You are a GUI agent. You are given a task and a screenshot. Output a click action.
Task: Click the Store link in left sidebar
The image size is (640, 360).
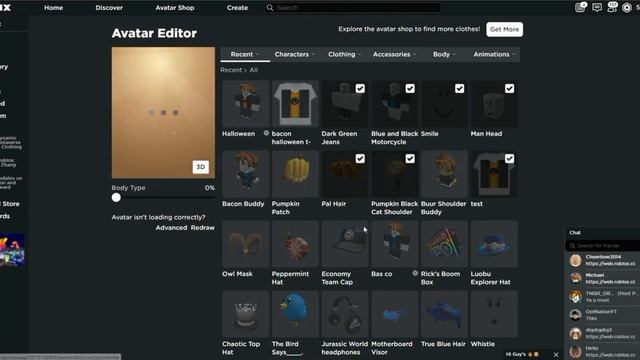pyautogui.click(x=10, y=204)
